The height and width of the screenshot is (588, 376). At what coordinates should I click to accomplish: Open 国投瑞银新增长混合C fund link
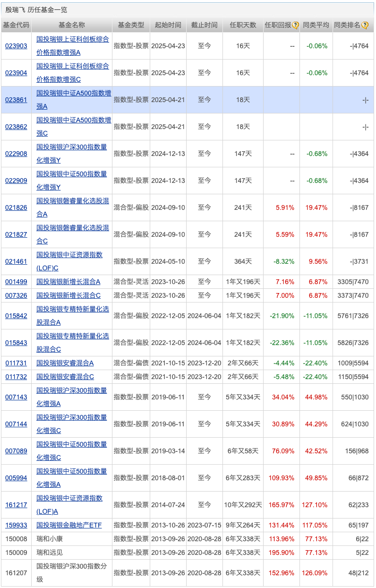click(68, 295)
